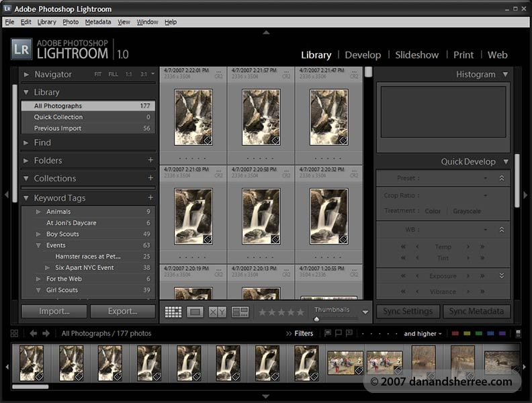Expand the Folders panel
This screenshot has height=403, width=532.
tap(26, 161)
